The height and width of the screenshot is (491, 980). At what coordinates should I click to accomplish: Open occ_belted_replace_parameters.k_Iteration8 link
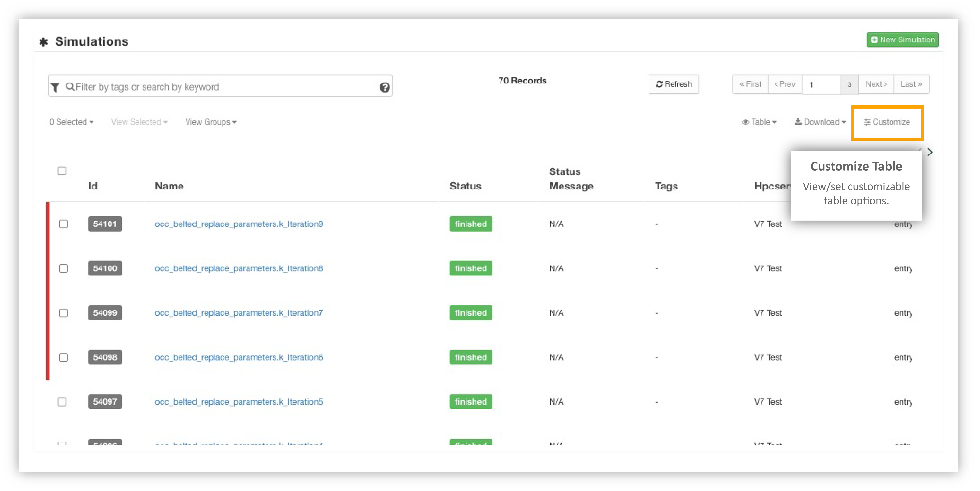(239, 269)
